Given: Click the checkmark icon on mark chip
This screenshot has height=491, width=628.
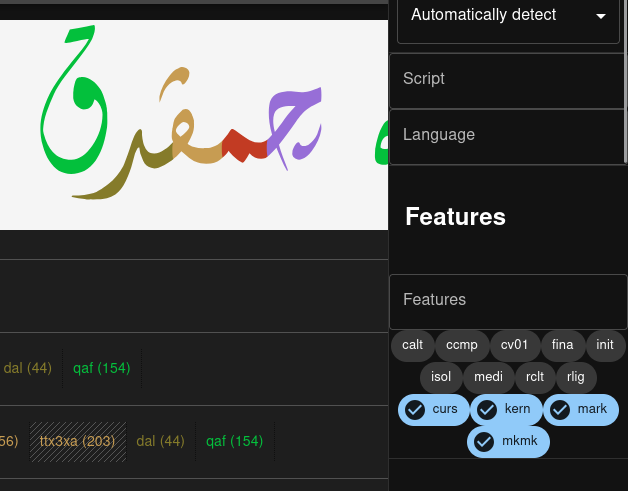Looking at the screenshot, I should click(x=560, y=410).
